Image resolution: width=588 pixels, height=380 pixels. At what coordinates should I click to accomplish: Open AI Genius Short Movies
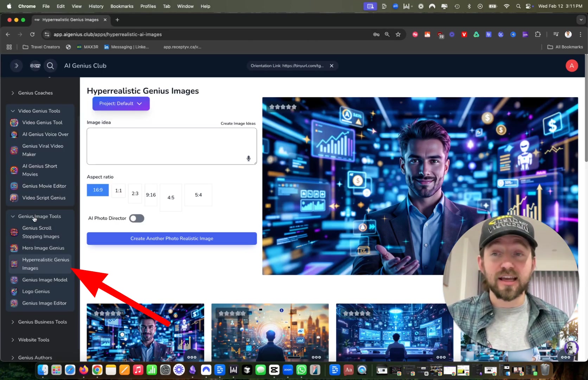pyautogui.click(x=40, y=170)
